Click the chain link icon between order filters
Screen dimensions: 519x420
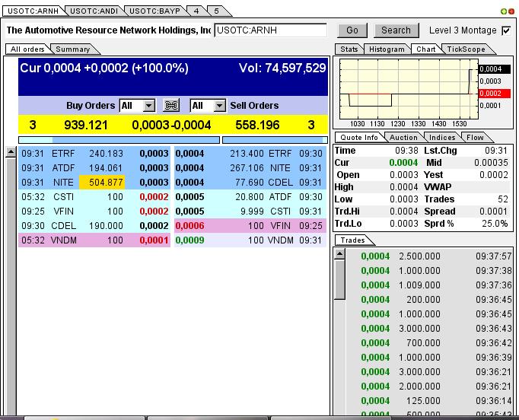[172, 106]
